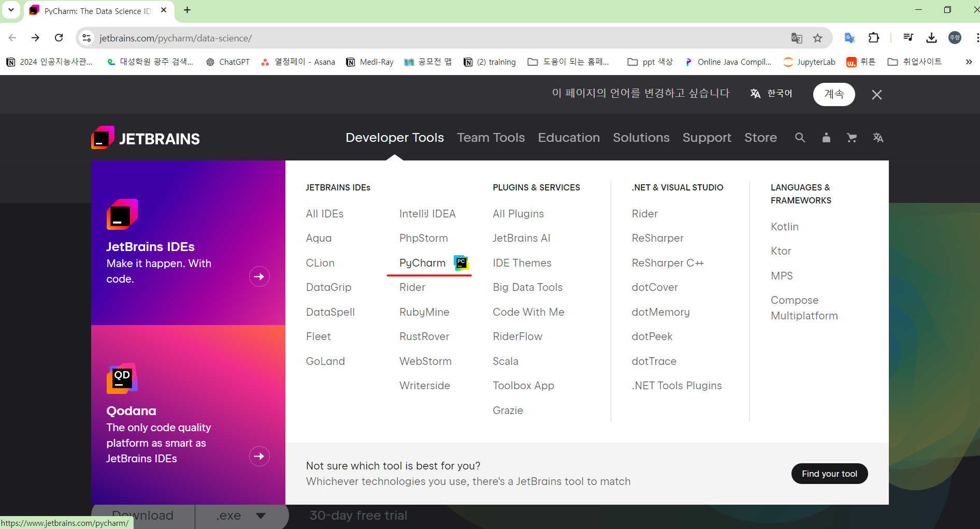Click the Download button
Screen dimensions: 980x529
(x=143, y=516)
